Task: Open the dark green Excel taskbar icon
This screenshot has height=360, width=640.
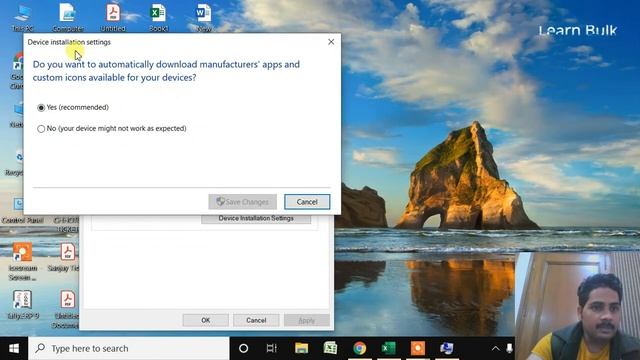Action: 388,348
